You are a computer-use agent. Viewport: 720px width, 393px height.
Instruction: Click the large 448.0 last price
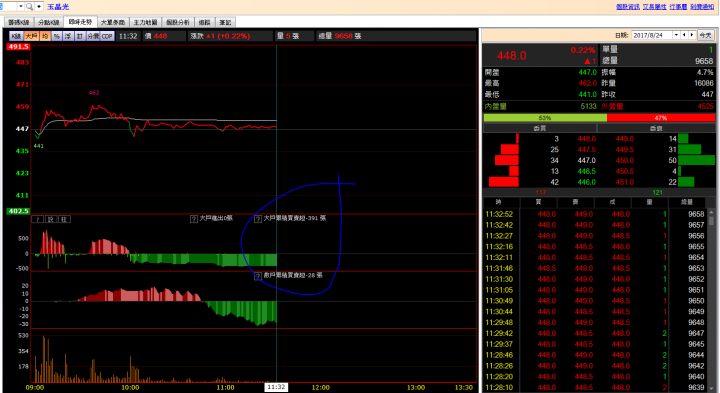(512, 56)
